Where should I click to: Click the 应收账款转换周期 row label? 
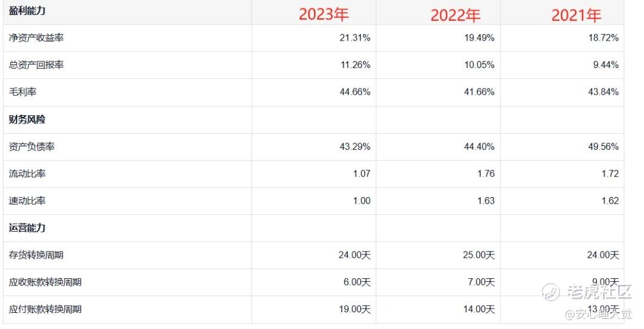[x=45, y=282]
